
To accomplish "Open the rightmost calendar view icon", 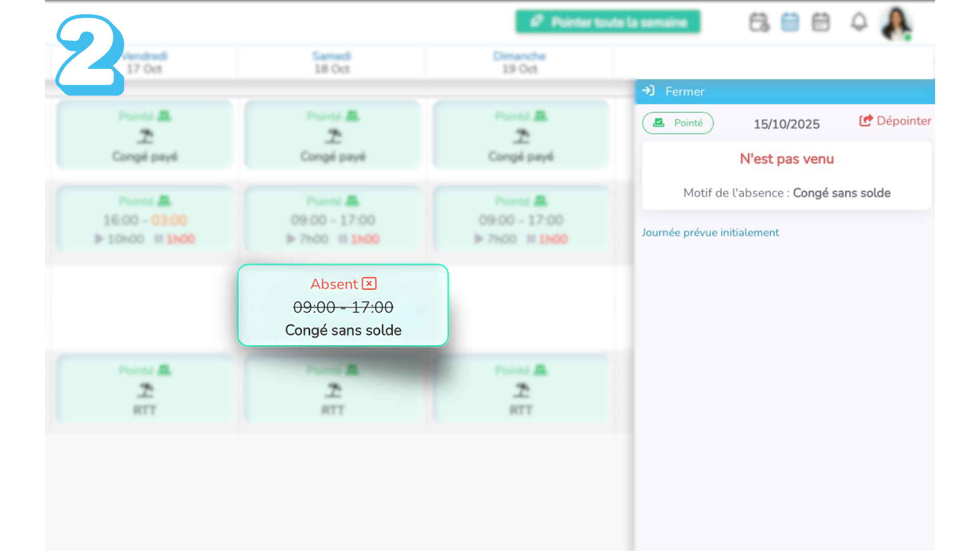I will tap(821, 22).
